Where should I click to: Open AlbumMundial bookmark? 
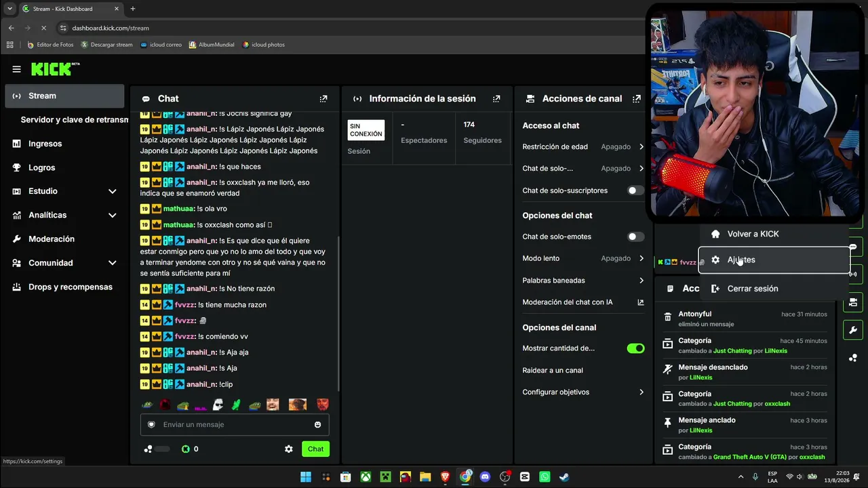[212, 45]
